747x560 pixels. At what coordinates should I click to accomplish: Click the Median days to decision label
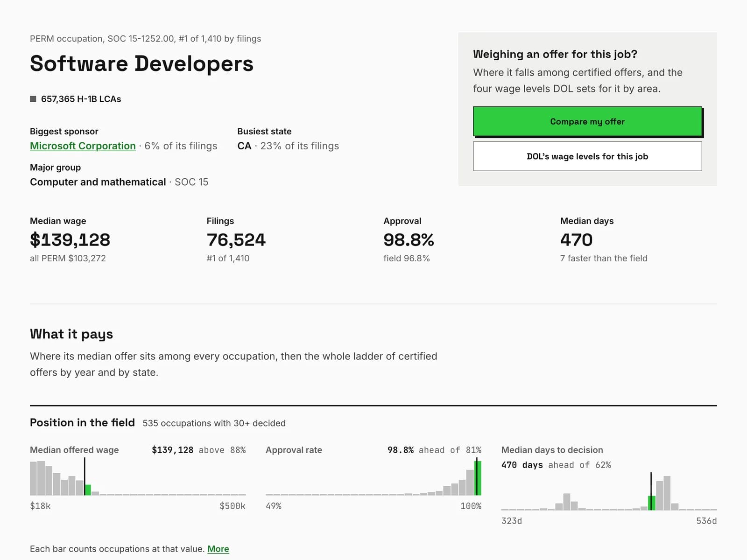point(552,450)
